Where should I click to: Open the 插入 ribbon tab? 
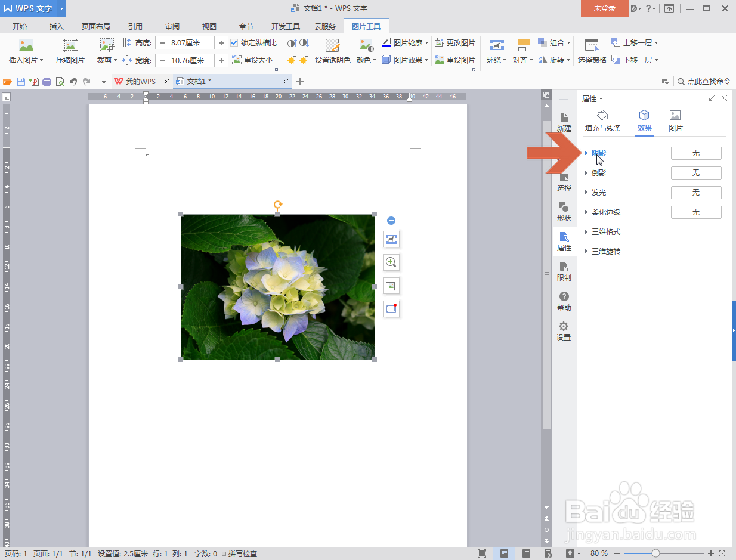coord(57,27)
